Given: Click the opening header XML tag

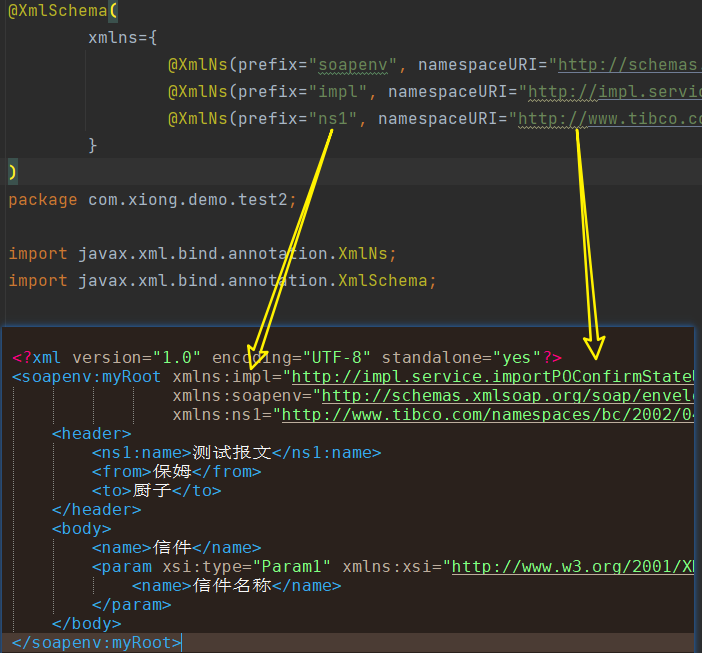Looking at the screenshot, I should tap(91, 434).
